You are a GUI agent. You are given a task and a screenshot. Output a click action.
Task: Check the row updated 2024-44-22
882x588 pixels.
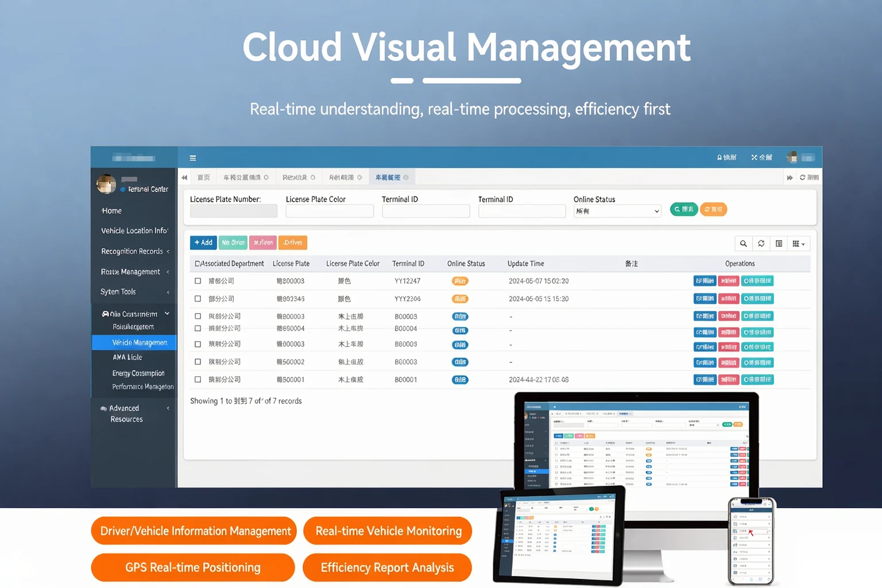point(198,380)
